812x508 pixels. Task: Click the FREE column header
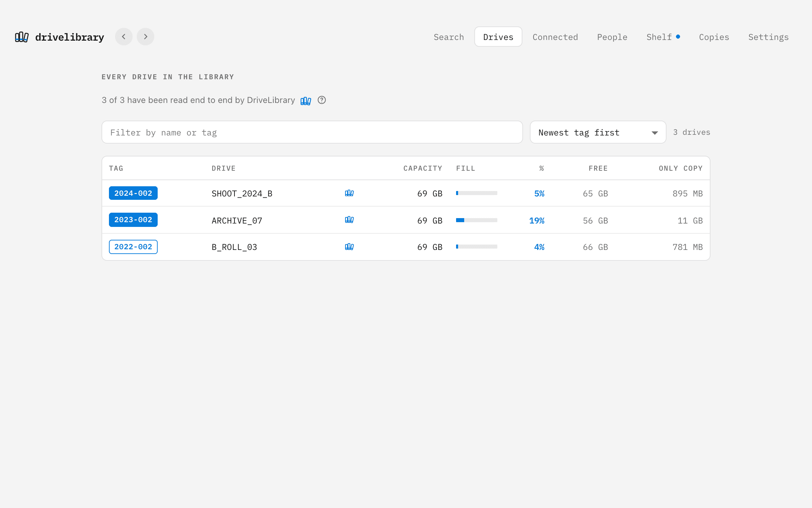[598, 168]
